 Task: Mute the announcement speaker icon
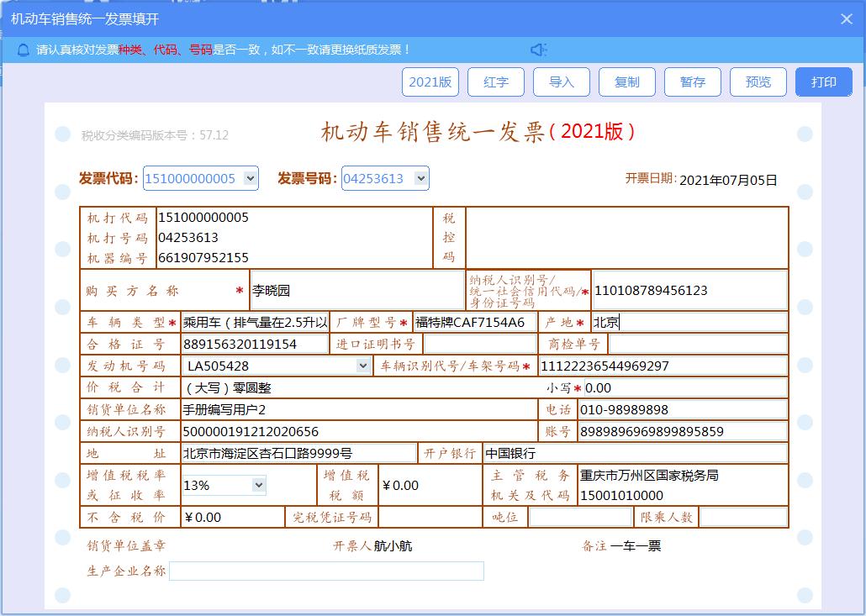click(538, 48)
